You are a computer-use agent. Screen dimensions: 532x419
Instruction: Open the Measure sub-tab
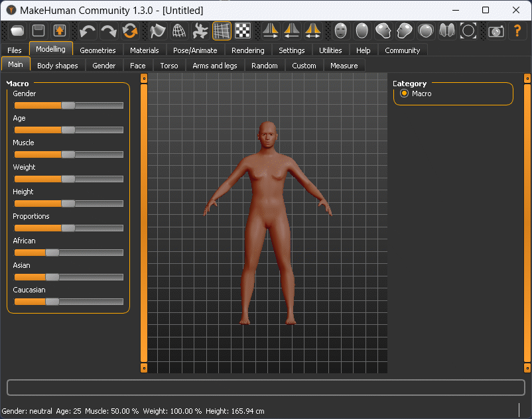[344, 66]
